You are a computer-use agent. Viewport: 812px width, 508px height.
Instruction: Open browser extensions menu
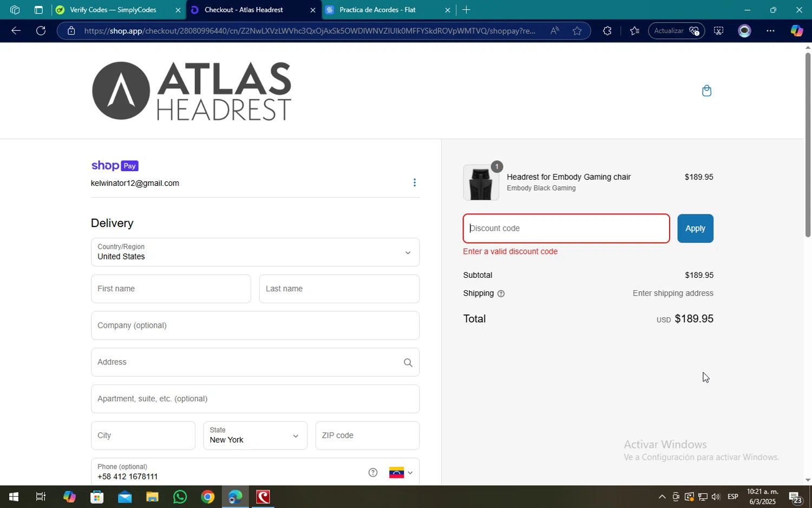tap(607, 31)
